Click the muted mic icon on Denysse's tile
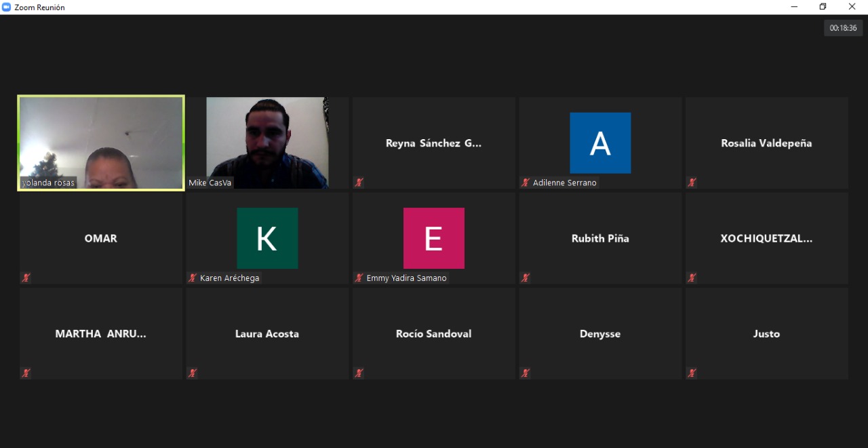 [526, 373]
